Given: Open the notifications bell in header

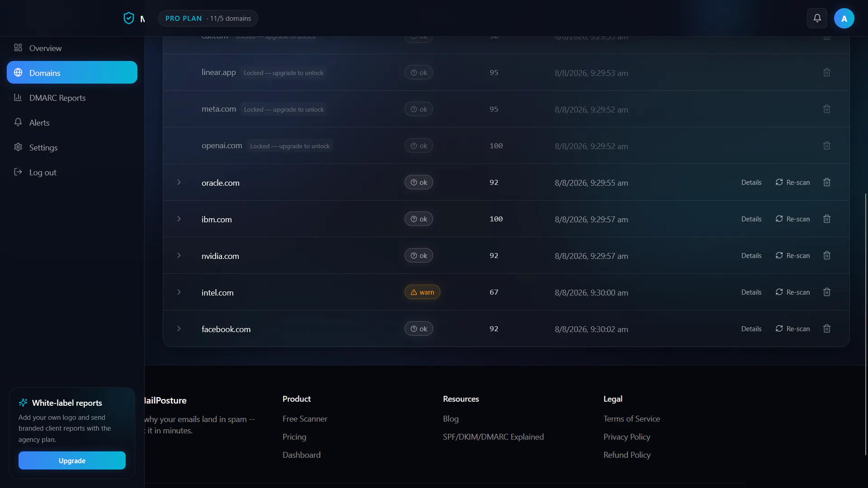Looking at the screenshot, I should click(817, 18).
